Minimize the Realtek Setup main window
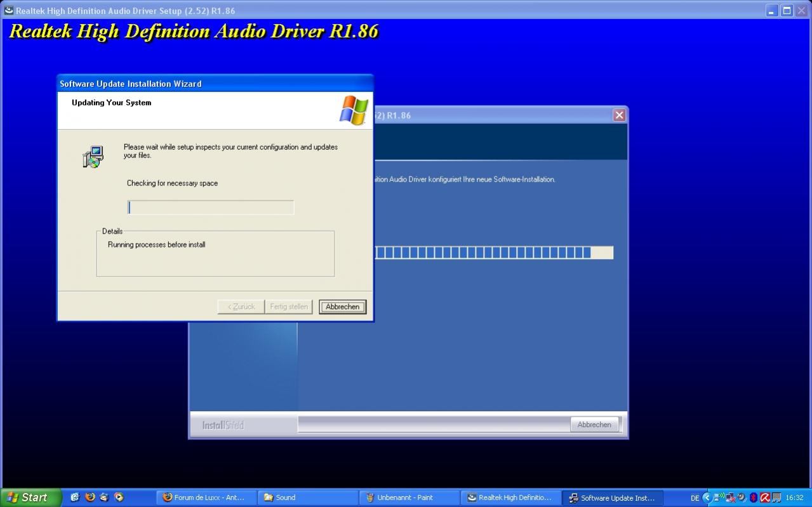812x507 pixels. coord(772,10)
